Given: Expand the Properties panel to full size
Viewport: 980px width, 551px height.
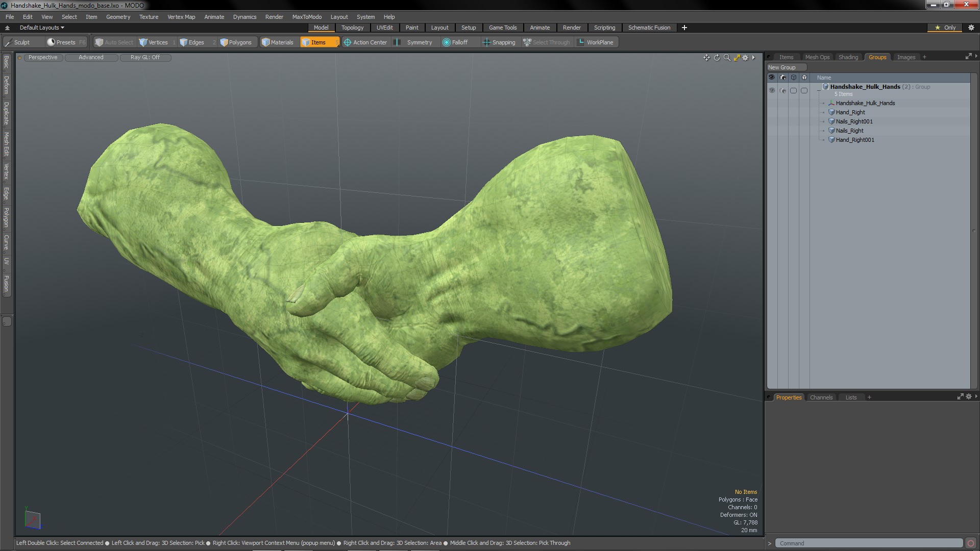Looking at the screenshot, I should pyautogui.click(x=960, y=397).
